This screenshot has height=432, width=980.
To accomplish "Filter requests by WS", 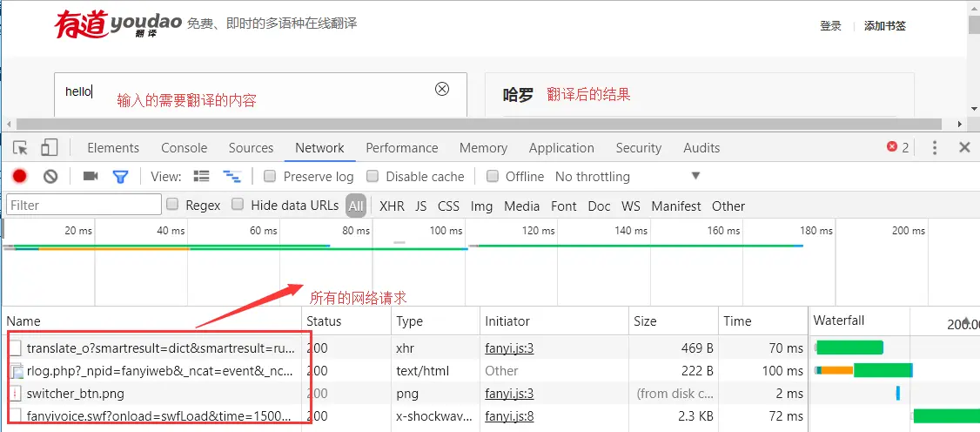I will pos(631,206).
